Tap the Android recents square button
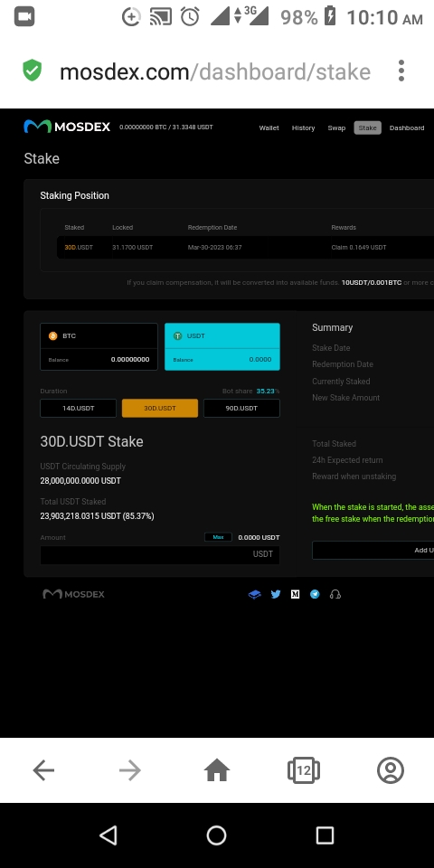This screenshot has width=434, height=868. pos(325,835)
